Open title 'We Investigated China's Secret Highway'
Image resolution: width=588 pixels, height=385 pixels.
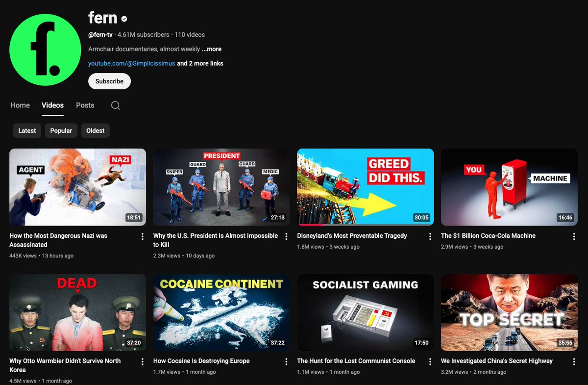[x=497, y=361]
